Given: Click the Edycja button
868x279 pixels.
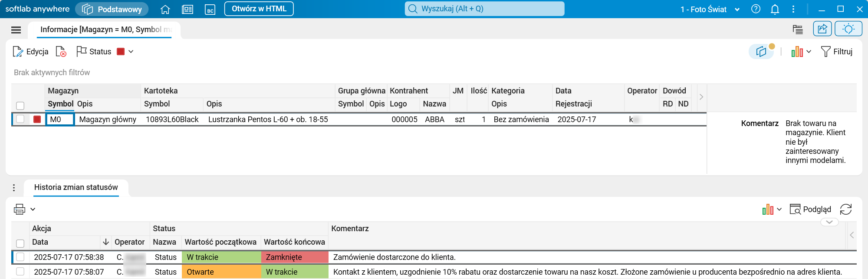Looking at the screenshot, I should coord(30,51).
